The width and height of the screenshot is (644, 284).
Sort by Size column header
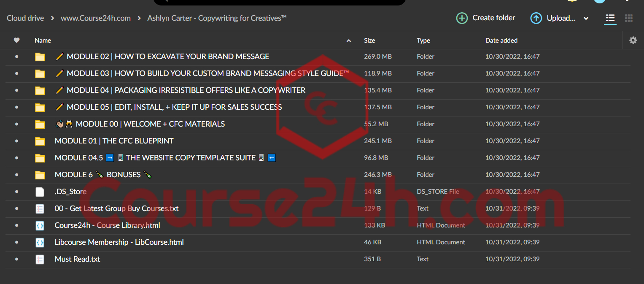point(369,41)
